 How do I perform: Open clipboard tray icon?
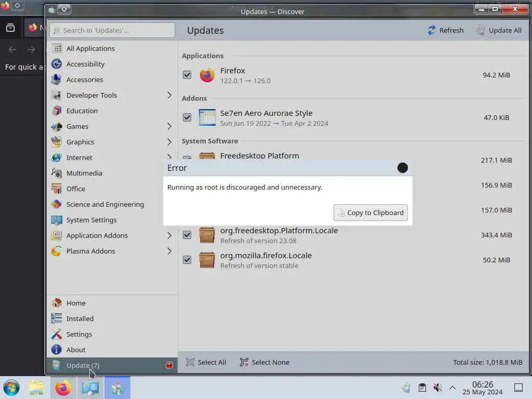[422, 388]
